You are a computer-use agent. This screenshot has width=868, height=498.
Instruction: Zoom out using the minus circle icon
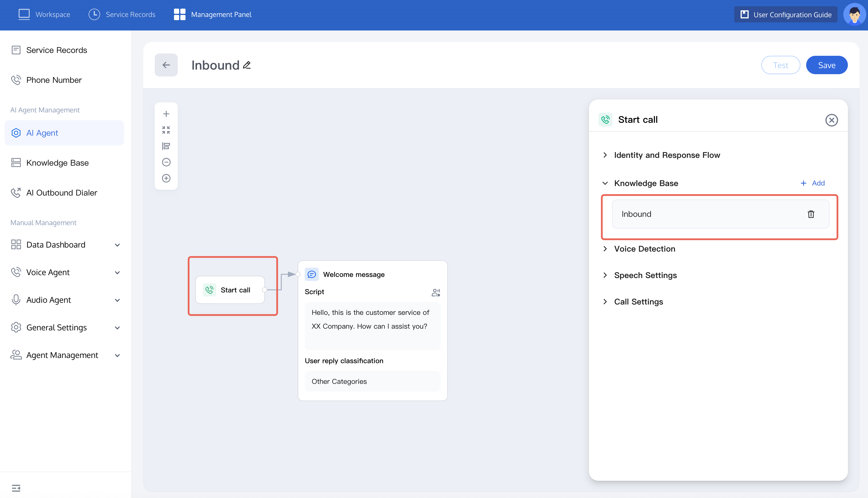[x=166, y=162]
